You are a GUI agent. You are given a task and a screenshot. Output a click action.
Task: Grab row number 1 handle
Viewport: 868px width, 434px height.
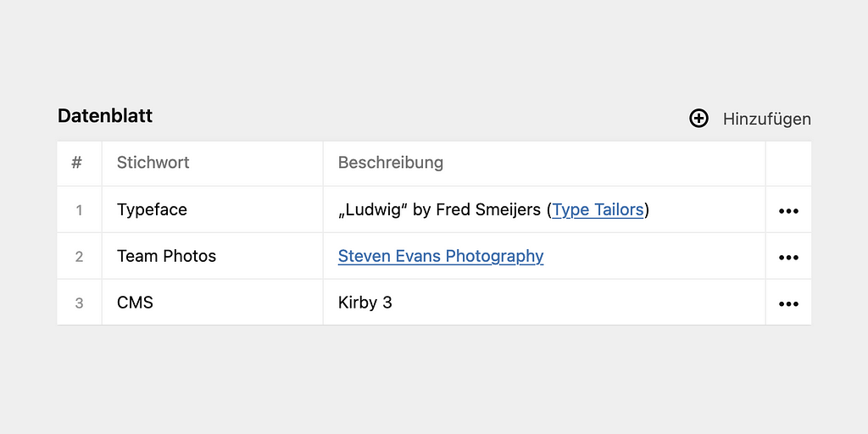tap(79, 210)
